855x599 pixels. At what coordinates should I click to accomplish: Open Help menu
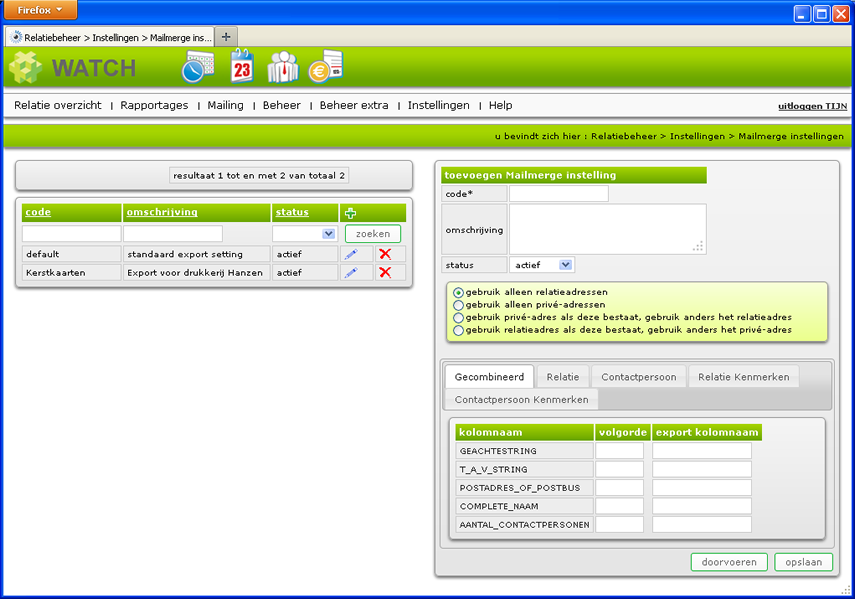tap(501, 105)
